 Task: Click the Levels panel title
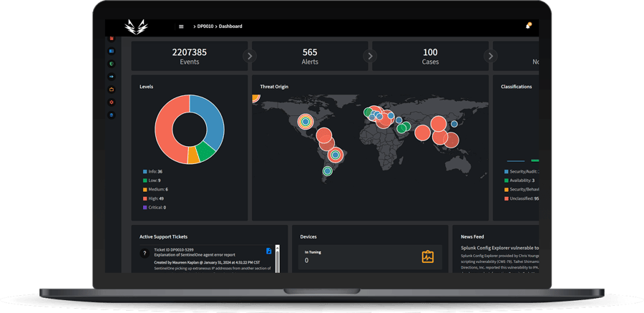146,87
